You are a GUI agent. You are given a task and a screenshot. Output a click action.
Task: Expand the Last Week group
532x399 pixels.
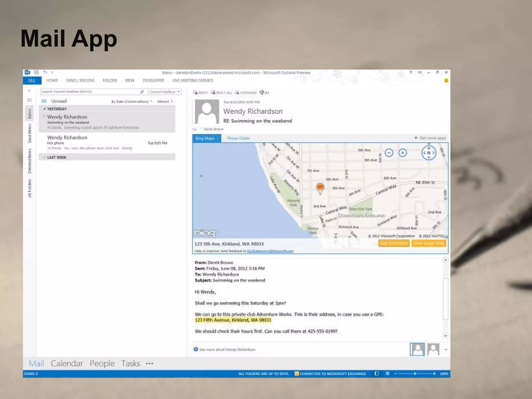coord(44,157)
